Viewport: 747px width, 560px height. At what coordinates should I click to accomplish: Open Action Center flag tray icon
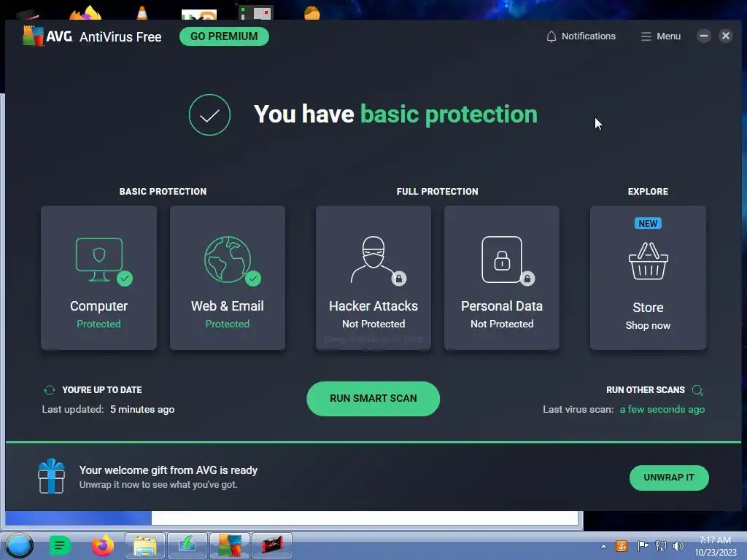pos(642,545)
